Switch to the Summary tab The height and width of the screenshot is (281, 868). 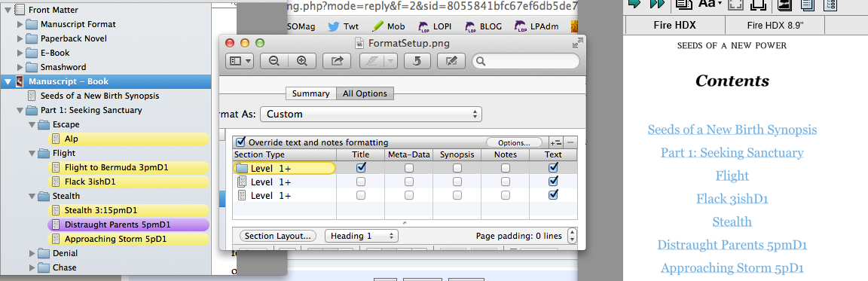(x=310, y=93)
